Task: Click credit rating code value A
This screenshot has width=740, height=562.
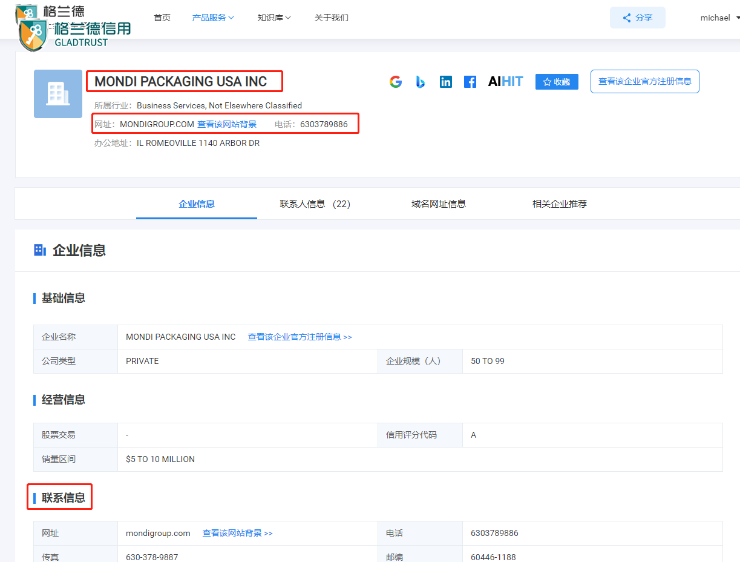Action: (x=473, y=435)
